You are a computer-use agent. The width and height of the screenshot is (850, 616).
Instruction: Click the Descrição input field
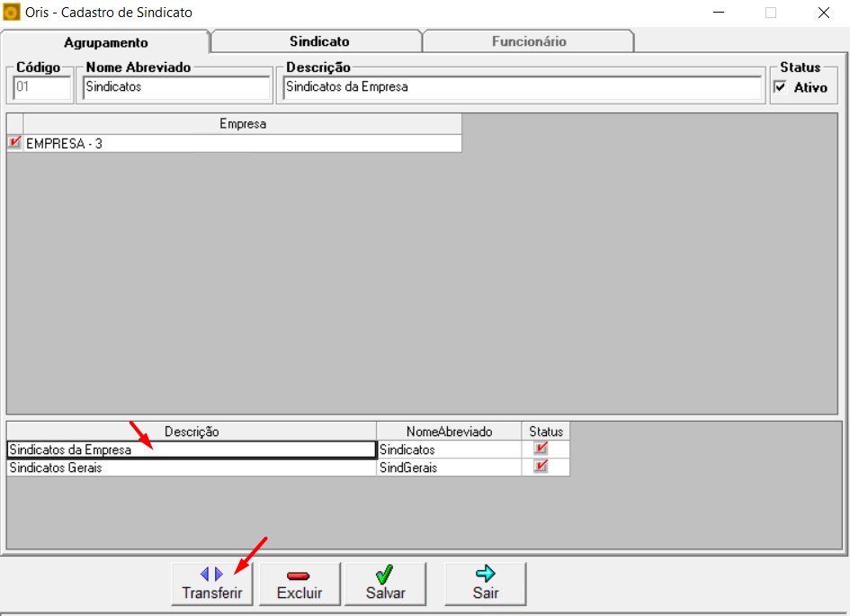pyautogui.click(x=523, y=86)
